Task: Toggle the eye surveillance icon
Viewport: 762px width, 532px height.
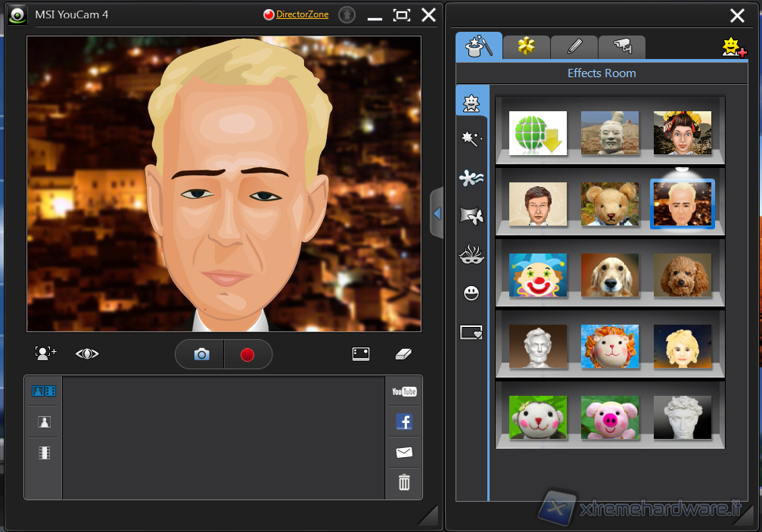Action: 87,353
